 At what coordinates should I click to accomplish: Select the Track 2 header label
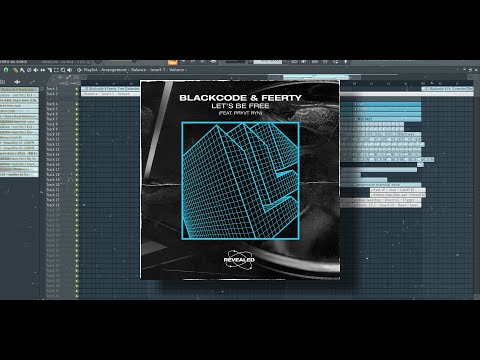click(52, 94)
